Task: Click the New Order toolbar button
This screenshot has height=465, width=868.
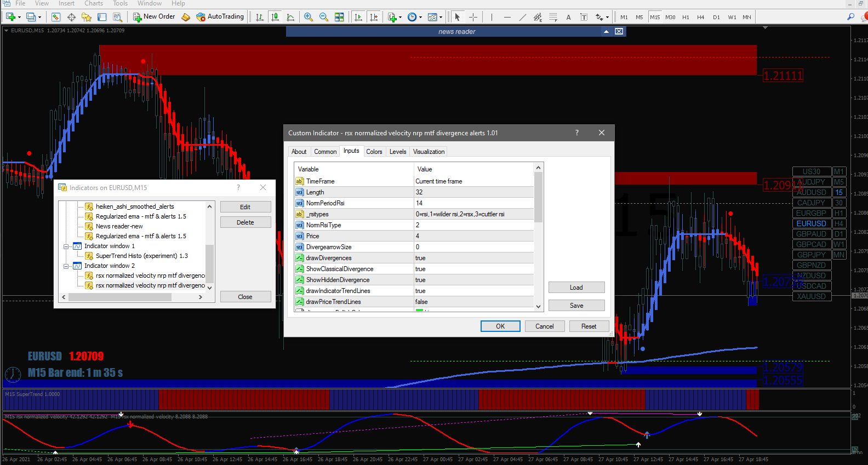Action: 154,17
